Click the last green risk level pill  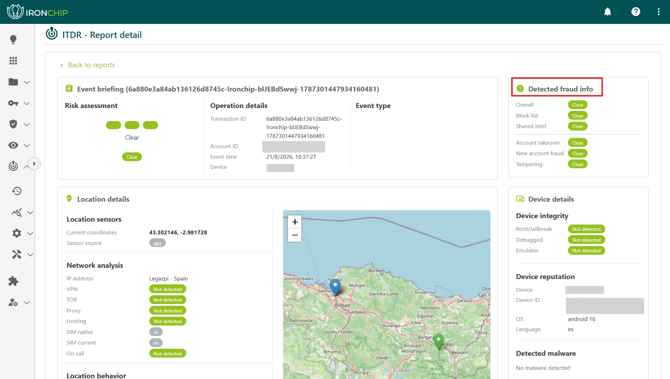point(150,125)
